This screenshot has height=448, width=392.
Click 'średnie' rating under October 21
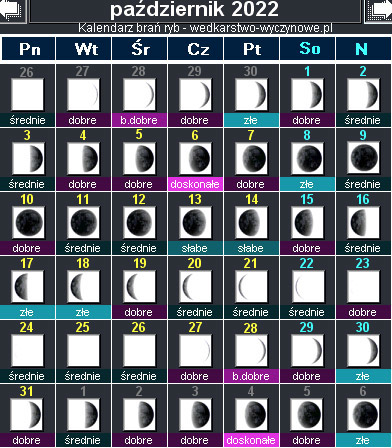(251, 312)
